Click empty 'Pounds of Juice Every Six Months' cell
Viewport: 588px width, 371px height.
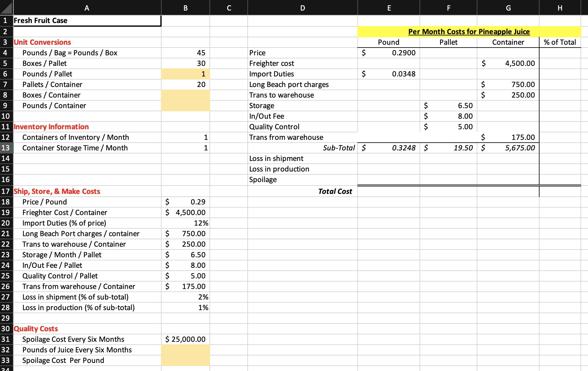tap(186, 350)
